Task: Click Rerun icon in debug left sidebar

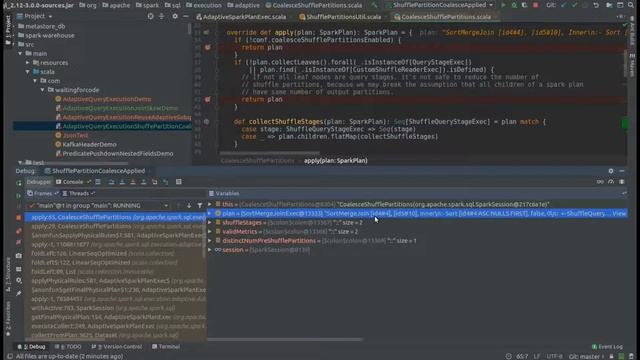Action: coord(19,183)
